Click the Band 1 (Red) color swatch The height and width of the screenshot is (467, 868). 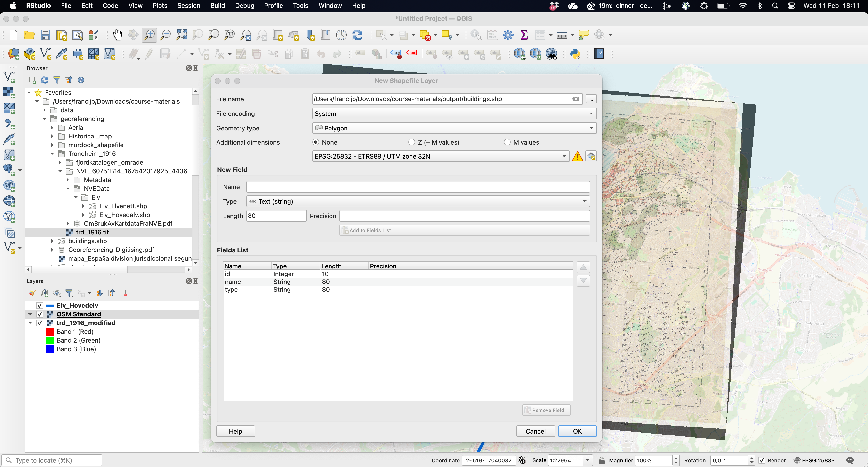point(50,332)
